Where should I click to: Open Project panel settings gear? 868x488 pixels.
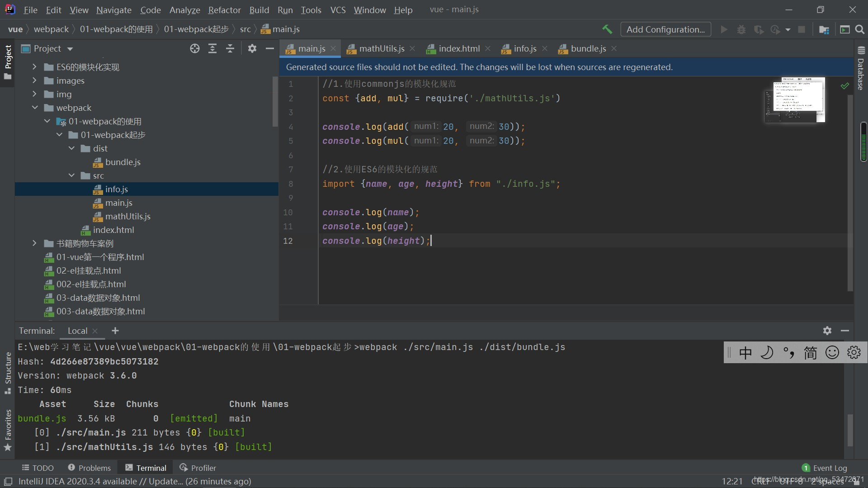click(x=252, y=48)
